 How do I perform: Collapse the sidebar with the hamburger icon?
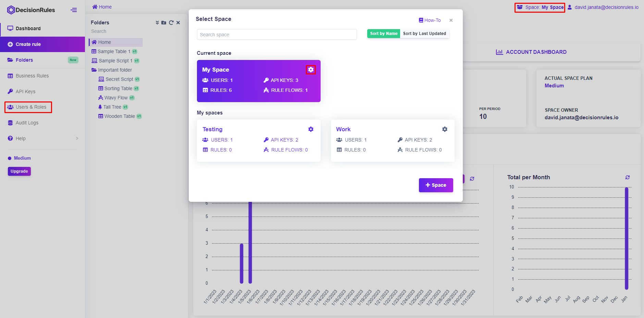click(x=74, y=10)
